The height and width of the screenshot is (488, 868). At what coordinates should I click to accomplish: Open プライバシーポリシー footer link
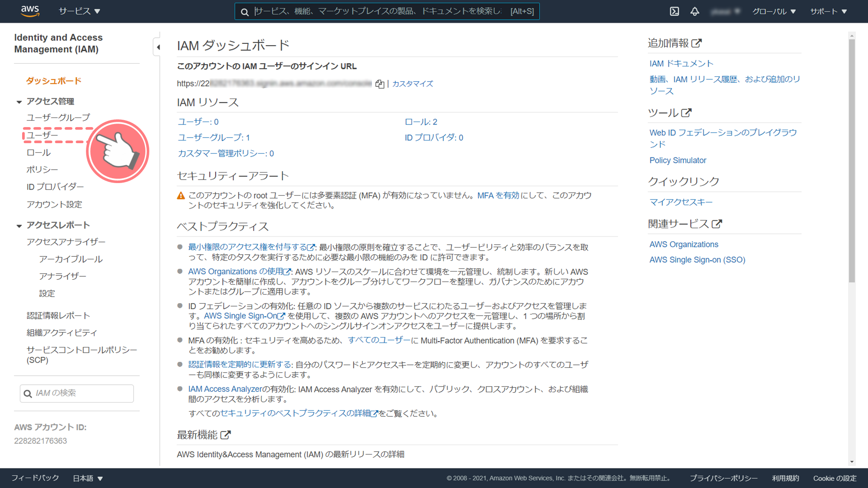pos(723,478)
